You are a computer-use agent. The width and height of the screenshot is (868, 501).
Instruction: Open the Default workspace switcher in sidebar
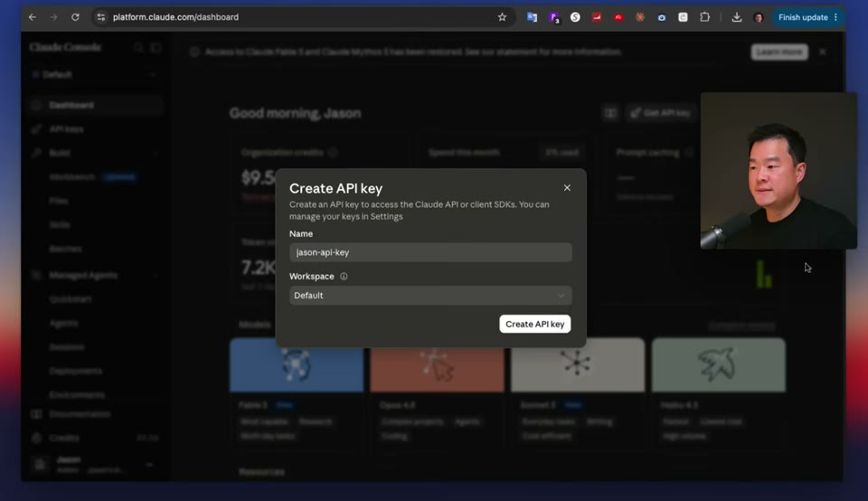pos(94,74)
